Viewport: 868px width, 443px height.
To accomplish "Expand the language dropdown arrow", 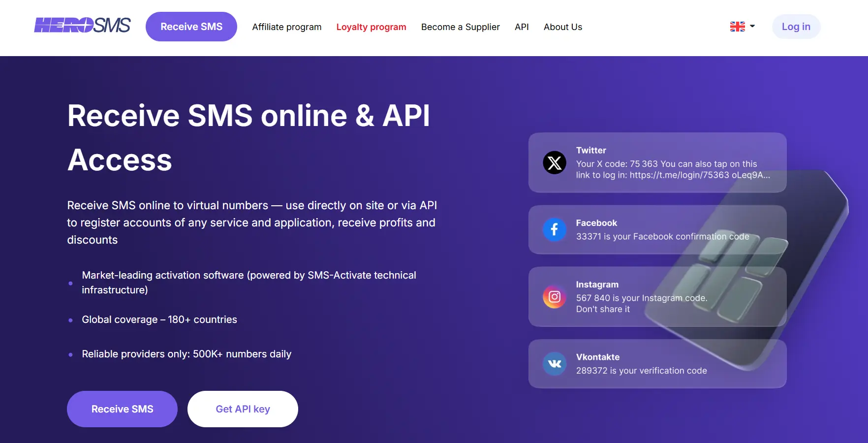I will coord(752,26).
